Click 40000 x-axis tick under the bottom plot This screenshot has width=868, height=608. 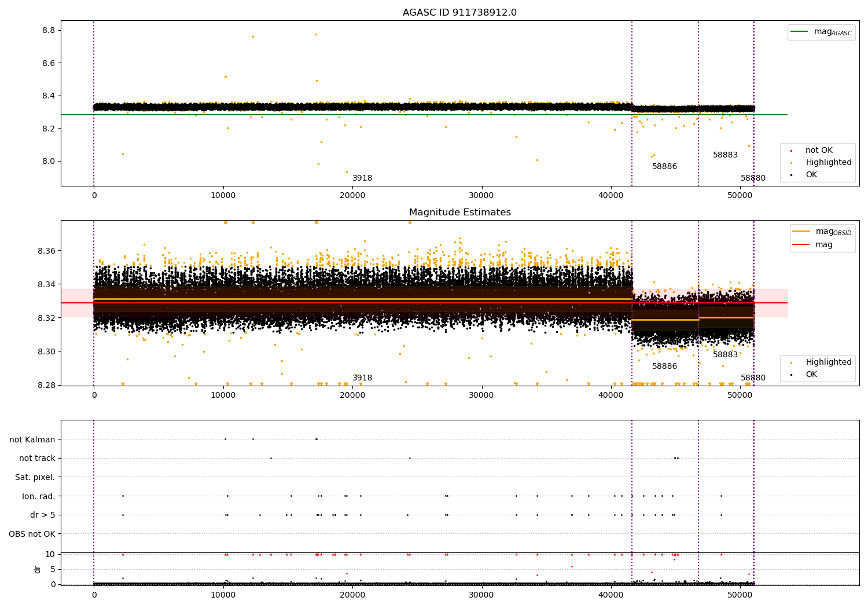[x=611, y=595]
